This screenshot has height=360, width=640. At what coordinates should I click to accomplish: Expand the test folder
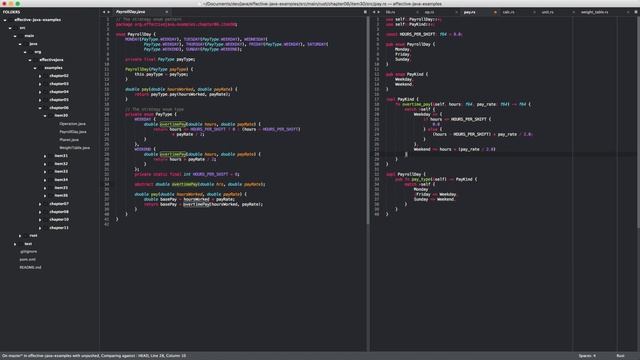click(x=15, y=244)
